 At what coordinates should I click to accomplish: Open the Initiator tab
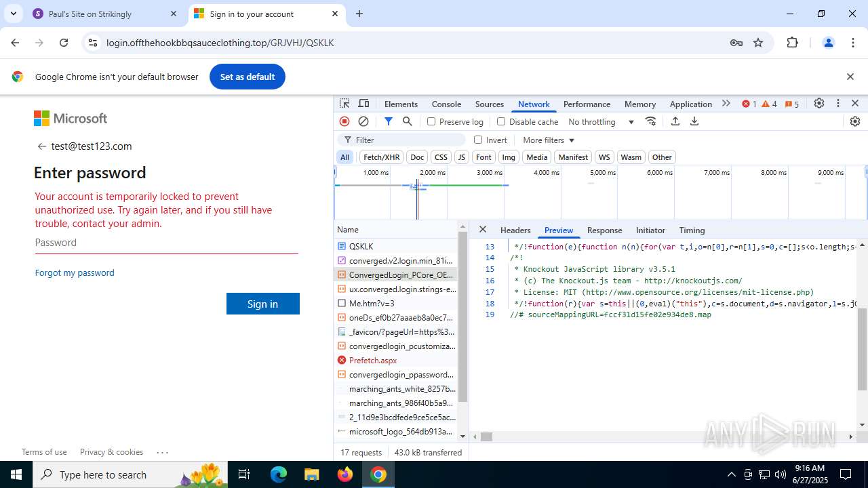pyautogui.click(x=650, y=230)
